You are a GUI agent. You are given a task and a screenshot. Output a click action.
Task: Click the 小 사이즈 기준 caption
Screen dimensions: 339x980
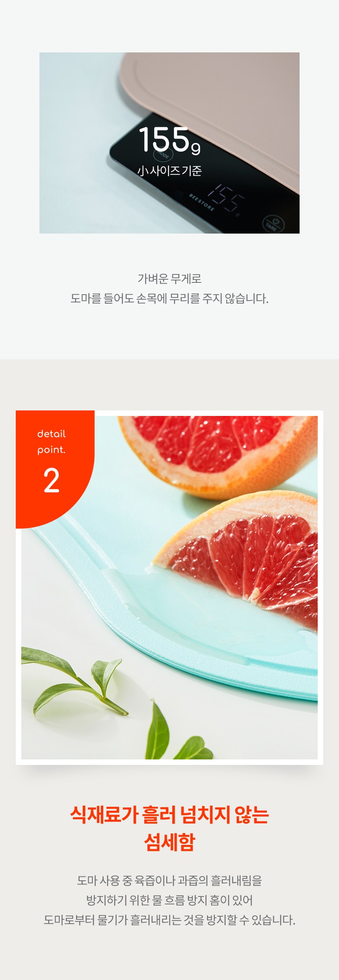tap(169, 171)
